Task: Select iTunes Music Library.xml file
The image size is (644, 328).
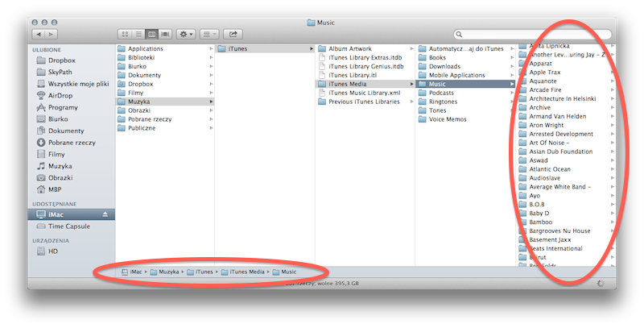Action: (x=365, y=93)
